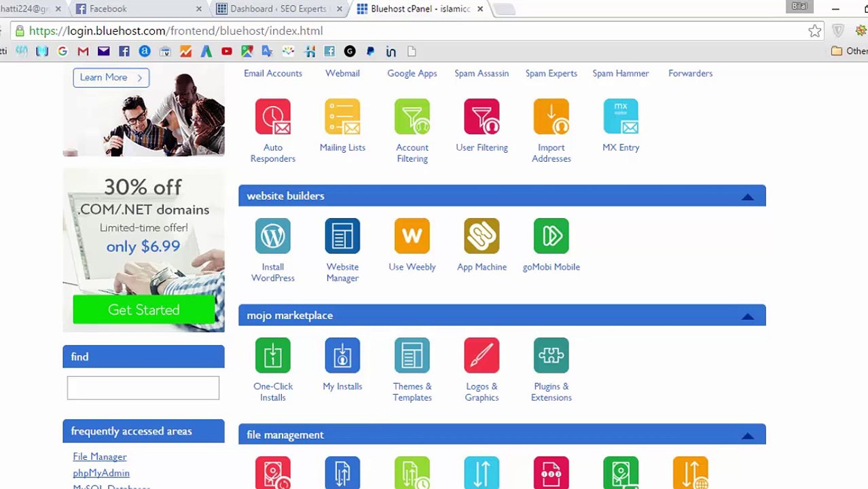868x489 pixels.
Task: Collapse the mojo marketplace section
Action: pyautogui.click(x=747, y=316)
